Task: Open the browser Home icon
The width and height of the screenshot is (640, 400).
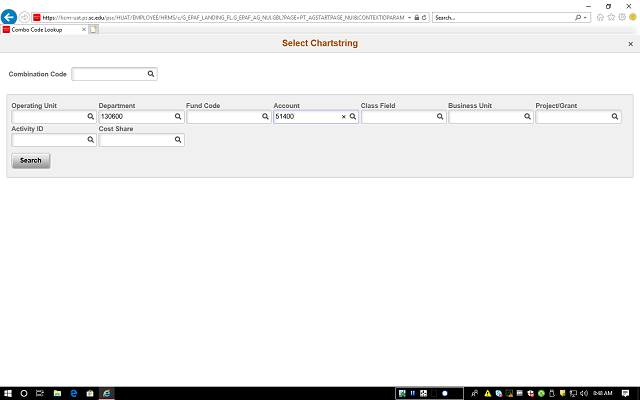Action: 600,17
